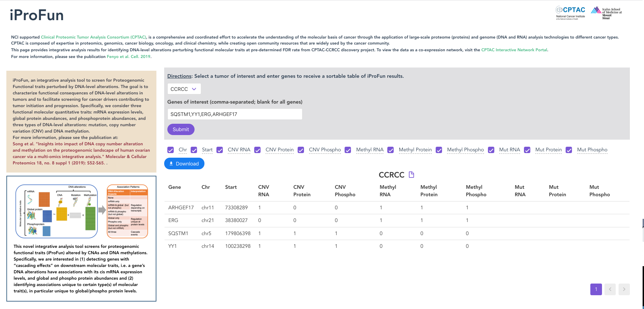Go to the previous results page
This screenshot has width=644, height=309.
(x=610, y=289)
